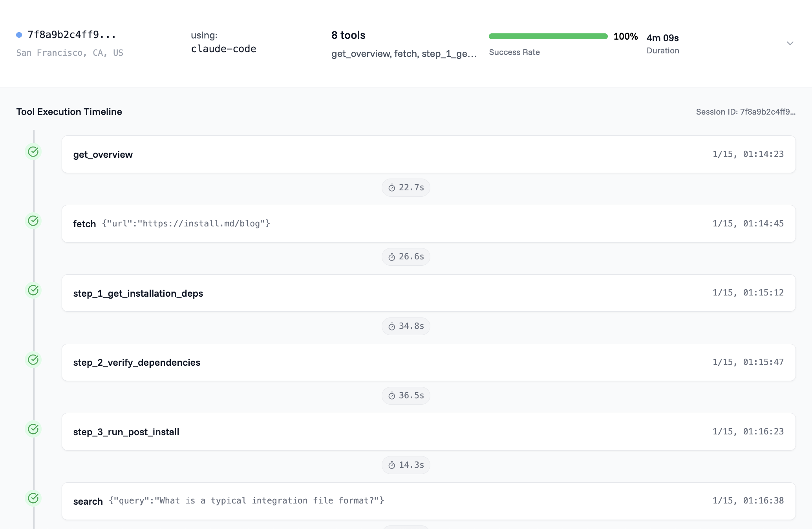Viewport: 812px width, 529px height.
Task: Select the claude-code label under using:
Action: point(223,49)
